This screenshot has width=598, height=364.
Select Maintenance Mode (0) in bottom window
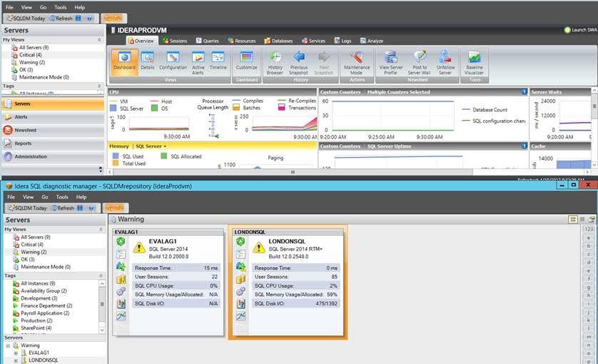46,267
